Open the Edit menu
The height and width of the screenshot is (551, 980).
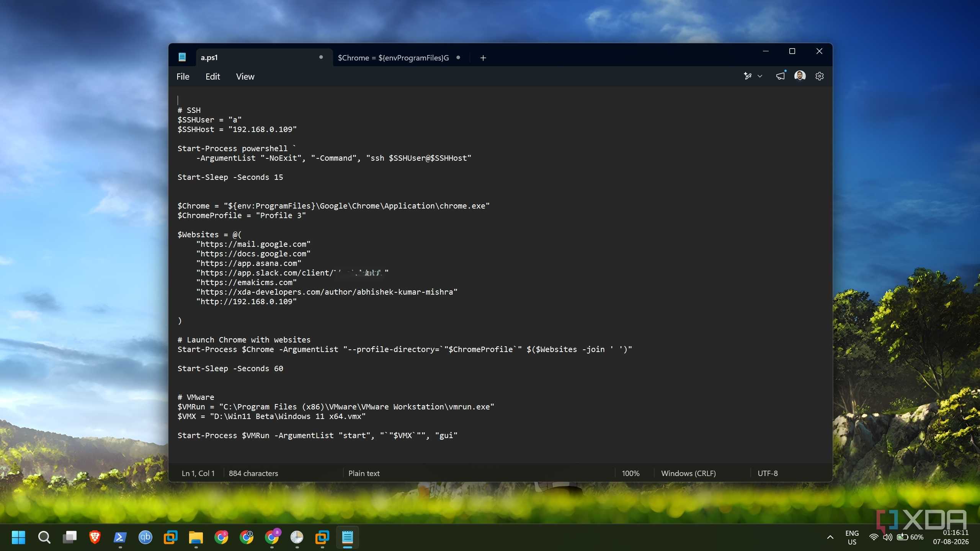(213, 77)
